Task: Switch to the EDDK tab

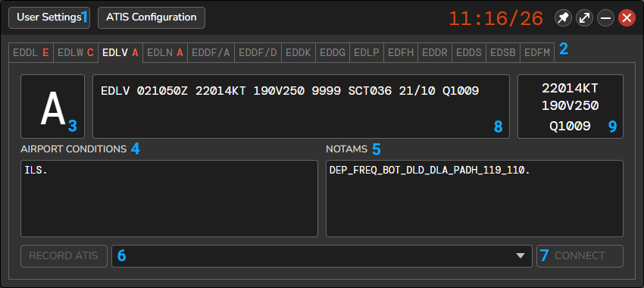Action: click(x=299, y=53)
